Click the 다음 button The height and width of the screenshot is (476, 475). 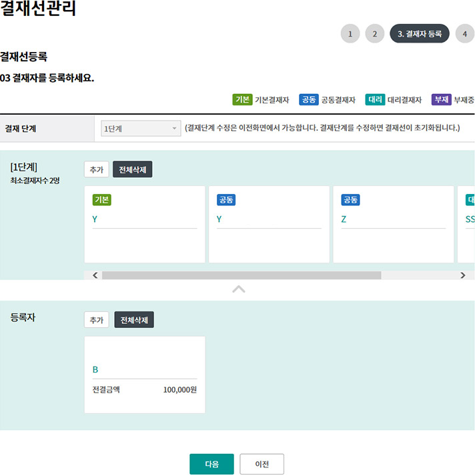pos(211,464)
